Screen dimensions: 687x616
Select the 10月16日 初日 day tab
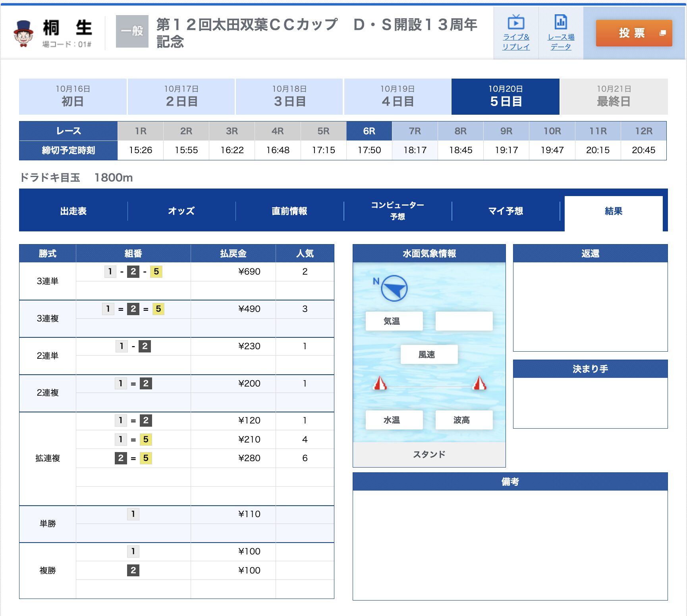(73, 96)
